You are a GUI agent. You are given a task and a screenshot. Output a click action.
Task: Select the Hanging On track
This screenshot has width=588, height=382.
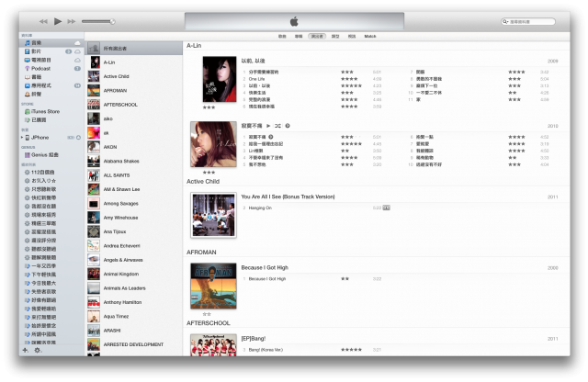(260, 208)
